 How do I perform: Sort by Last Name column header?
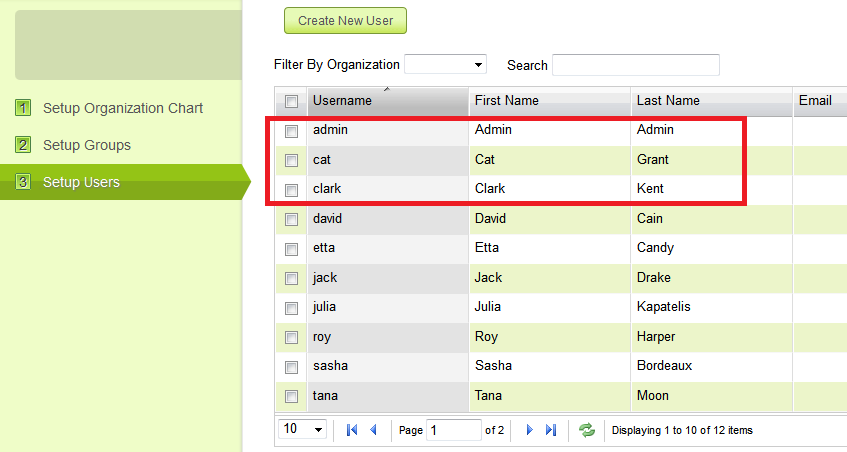click(668, 101)
